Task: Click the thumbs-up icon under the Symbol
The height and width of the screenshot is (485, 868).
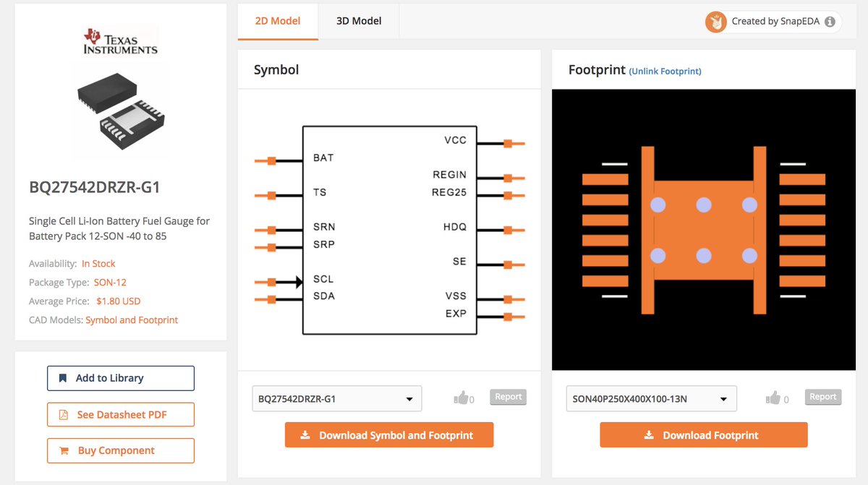Action: click(461, 398)
